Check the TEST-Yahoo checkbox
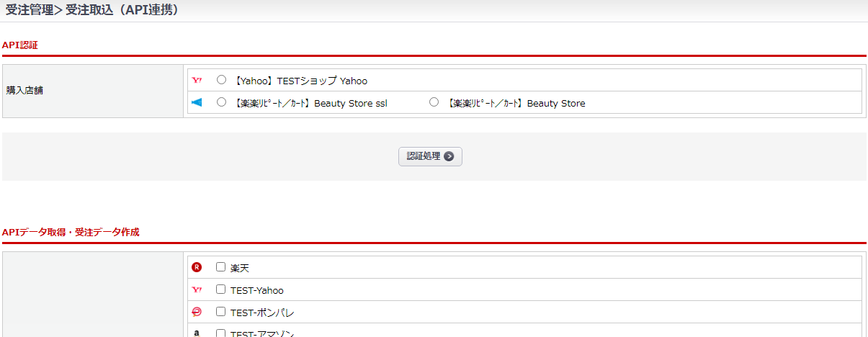868x337 pixels. pos(221,289)
